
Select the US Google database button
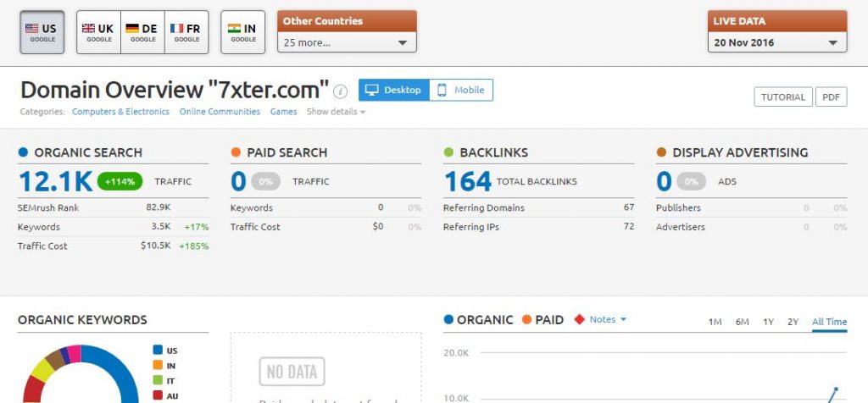coord(42,33)
